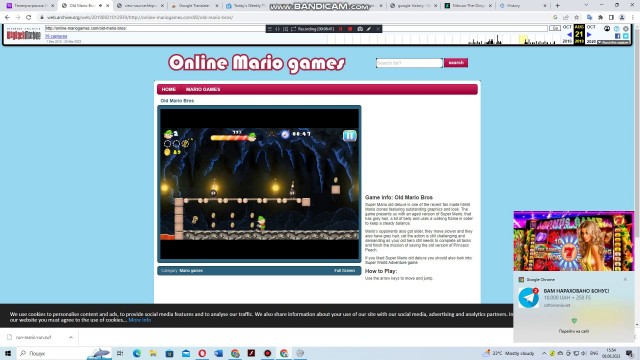The width and height of the screenshot is (640, 360).
Task: Open the run-mario-run.swf downloaded file
Action: coord(33,338)
